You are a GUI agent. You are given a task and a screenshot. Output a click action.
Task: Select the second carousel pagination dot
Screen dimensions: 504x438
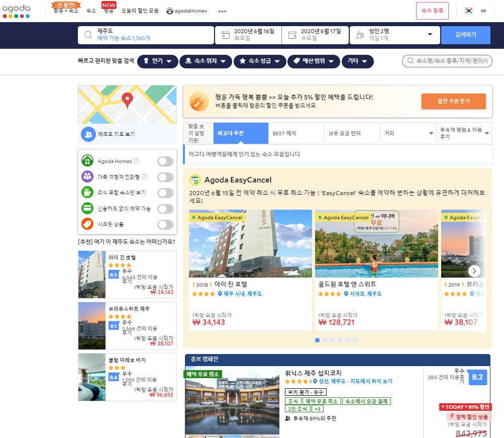(325, 340)
